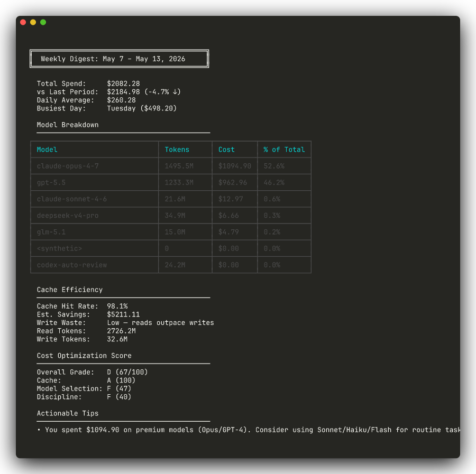Click the 52.6% cell
The height and width of the screenshot is (474, 476).
(274, 166)
